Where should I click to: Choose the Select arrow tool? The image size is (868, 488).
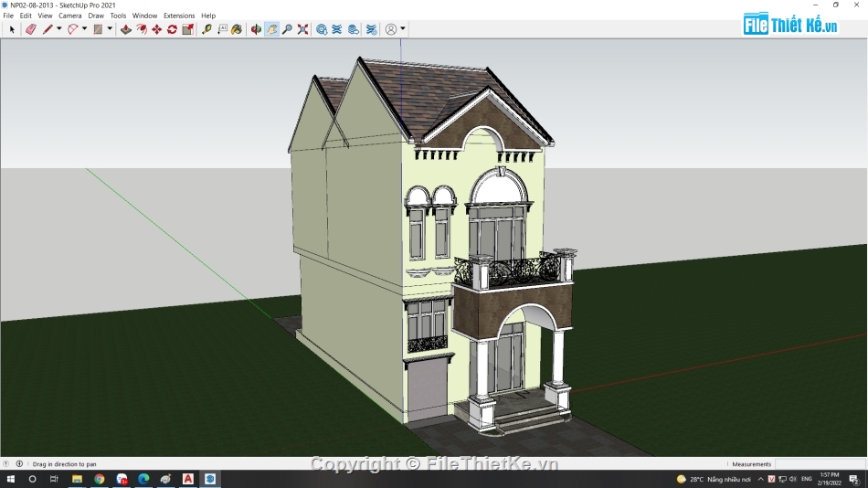[12, 29]
